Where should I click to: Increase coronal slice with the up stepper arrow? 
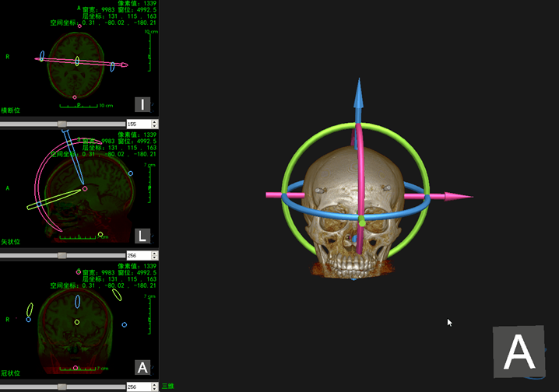pos(154,384)
